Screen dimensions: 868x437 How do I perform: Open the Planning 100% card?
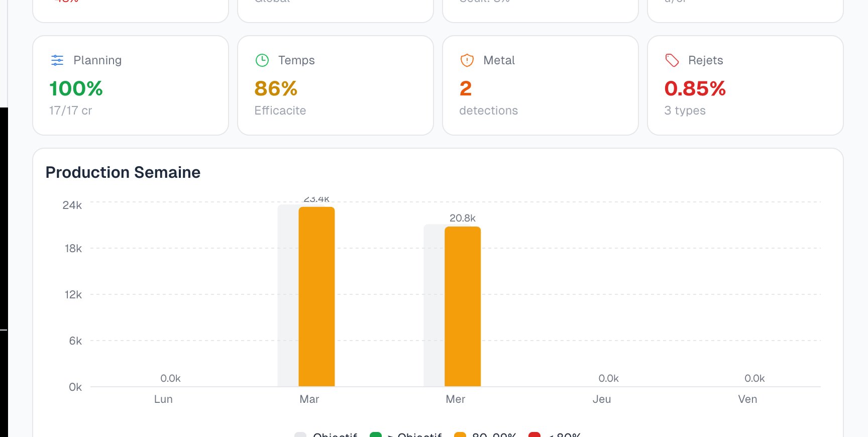131,85
